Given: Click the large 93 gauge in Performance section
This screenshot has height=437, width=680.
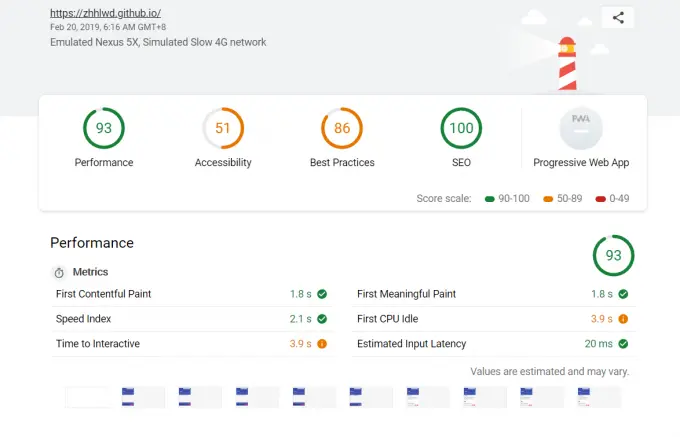Looking at the screenshot, I should point(613,255).
